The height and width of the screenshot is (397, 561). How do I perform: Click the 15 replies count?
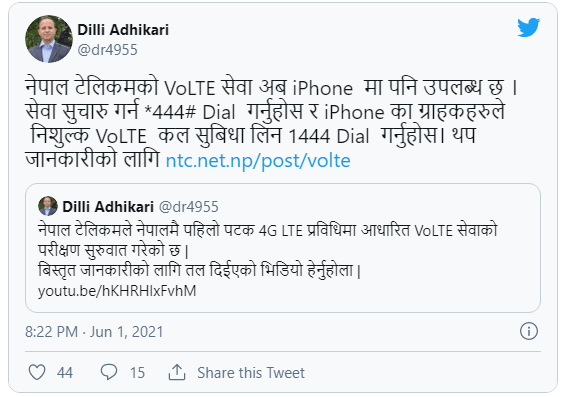137,373
